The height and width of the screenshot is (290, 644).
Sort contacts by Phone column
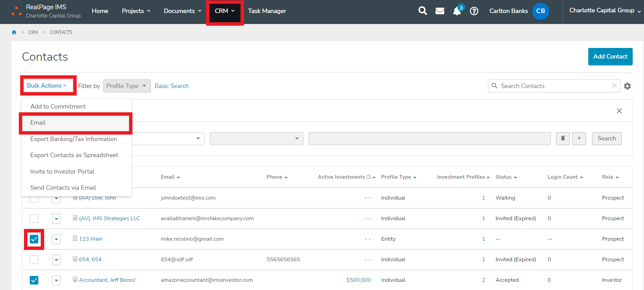(x=277, y=177)
